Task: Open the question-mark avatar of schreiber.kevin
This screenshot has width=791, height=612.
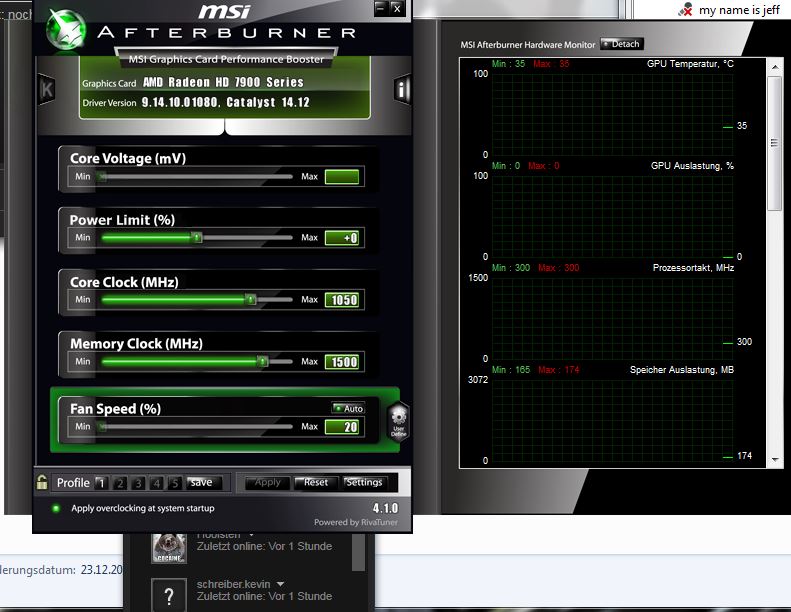Action: (x=169, y=595)
